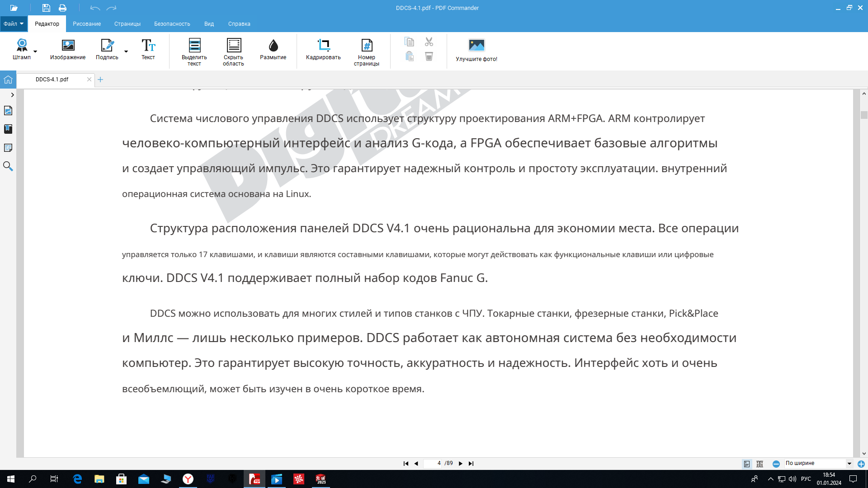
Task: Open the Подпись dropdown arrow
Action: point(126,52)
